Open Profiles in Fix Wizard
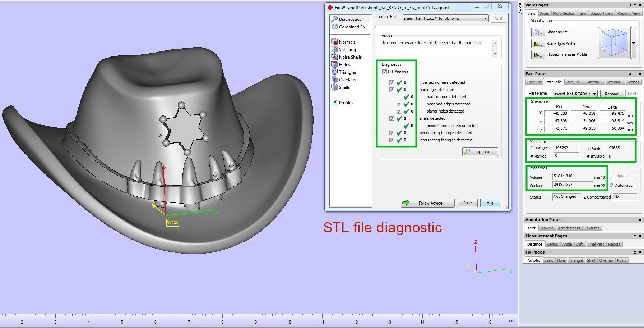Image resolution: width=644 pixels, height=328 pixels. coord(342,102)
